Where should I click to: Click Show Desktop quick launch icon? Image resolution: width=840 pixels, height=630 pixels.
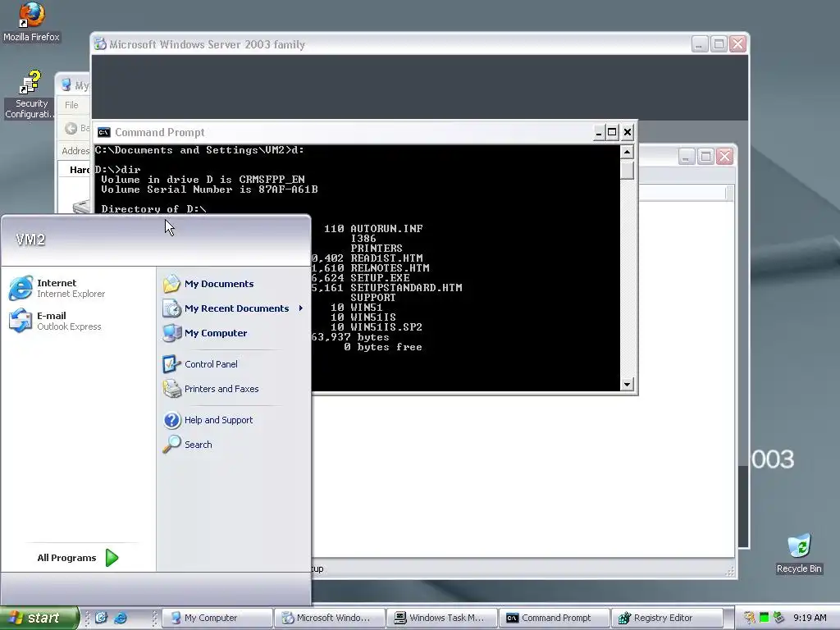click(101, 618)
